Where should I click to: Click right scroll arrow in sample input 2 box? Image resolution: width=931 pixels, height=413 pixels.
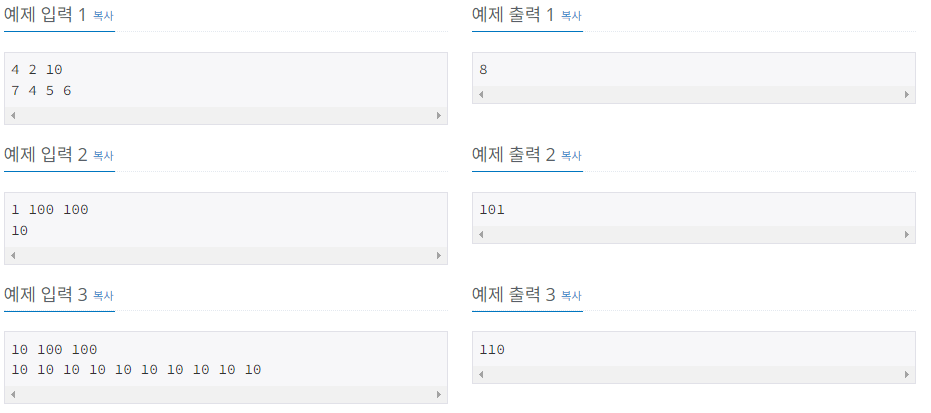pos(439,256)
